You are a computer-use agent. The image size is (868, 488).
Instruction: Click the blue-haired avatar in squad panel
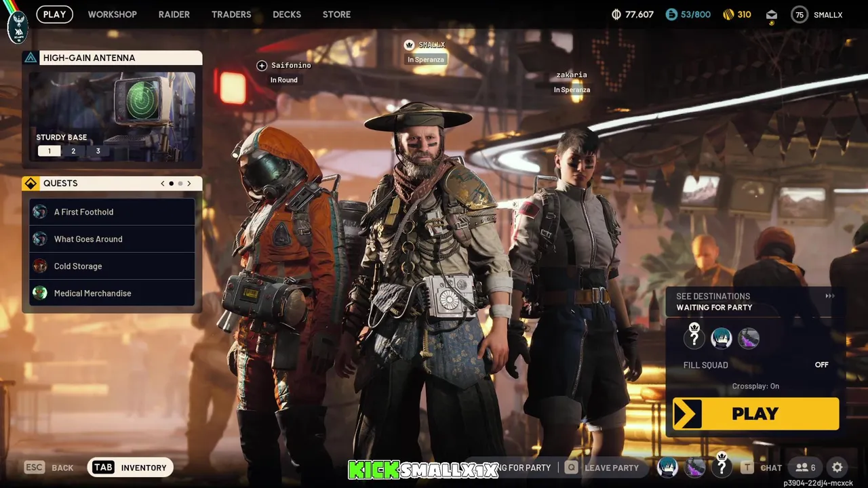(x=722, y=338)
